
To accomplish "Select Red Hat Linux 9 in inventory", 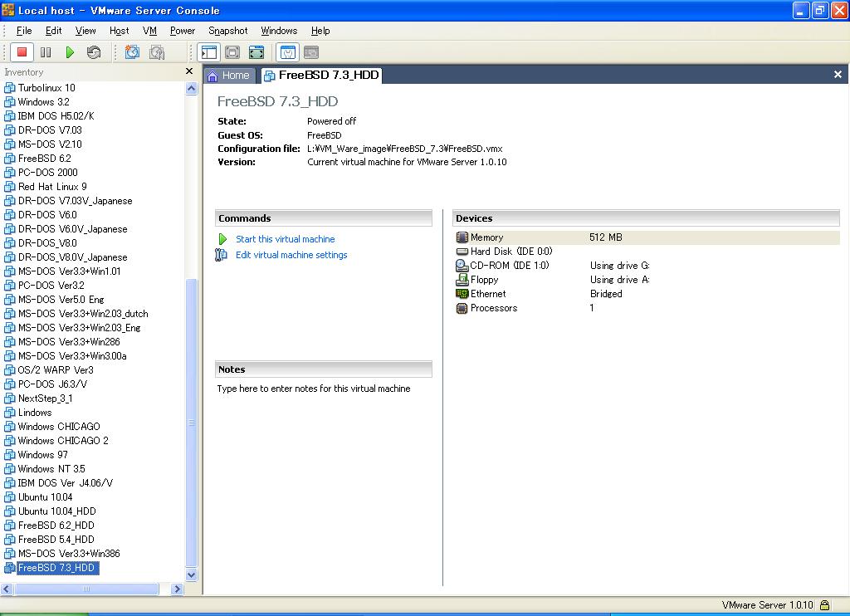I will pyautogui.click(x=52, y=187).
